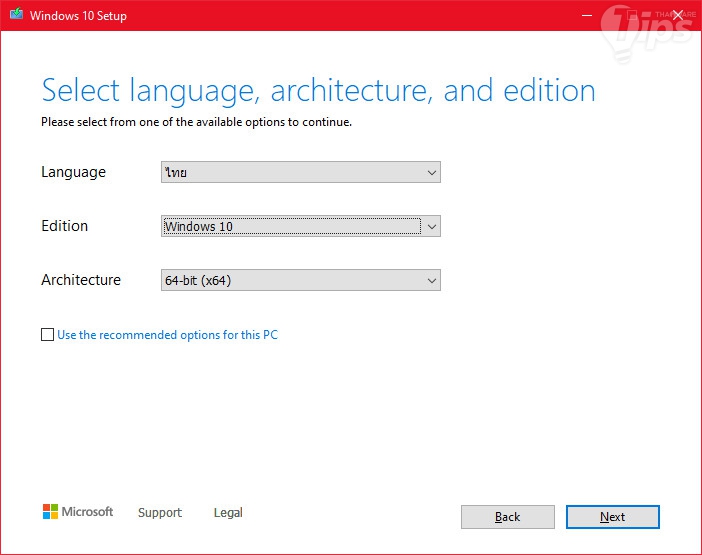Close the Windows 10 Setup window

pos(678,15)
